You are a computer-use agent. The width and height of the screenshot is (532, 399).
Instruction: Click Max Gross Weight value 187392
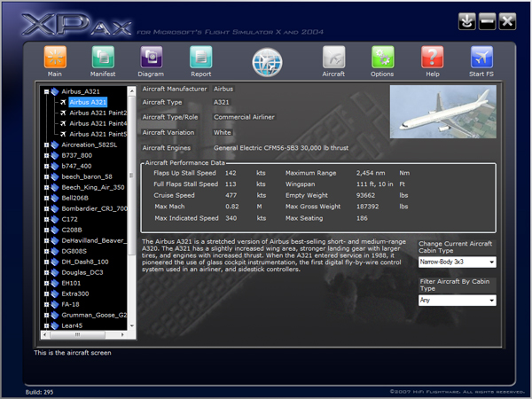[367, 207]
